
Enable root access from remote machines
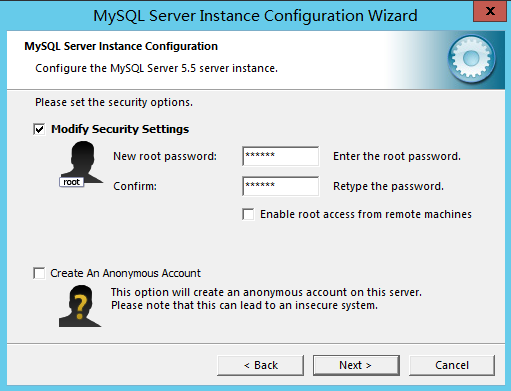coord(248,214)
